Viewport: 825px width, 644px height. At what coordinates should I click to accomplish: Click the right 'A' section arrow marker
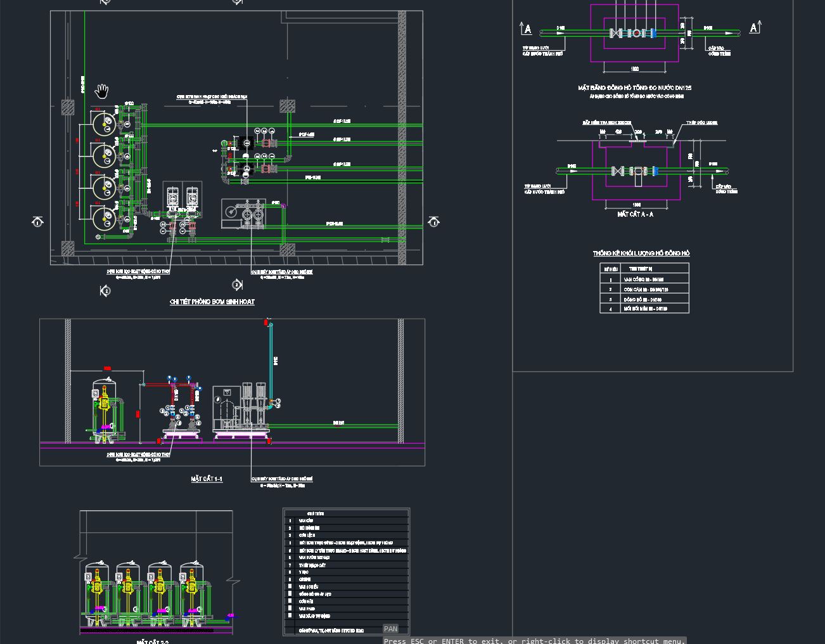[x=755, y=27]
